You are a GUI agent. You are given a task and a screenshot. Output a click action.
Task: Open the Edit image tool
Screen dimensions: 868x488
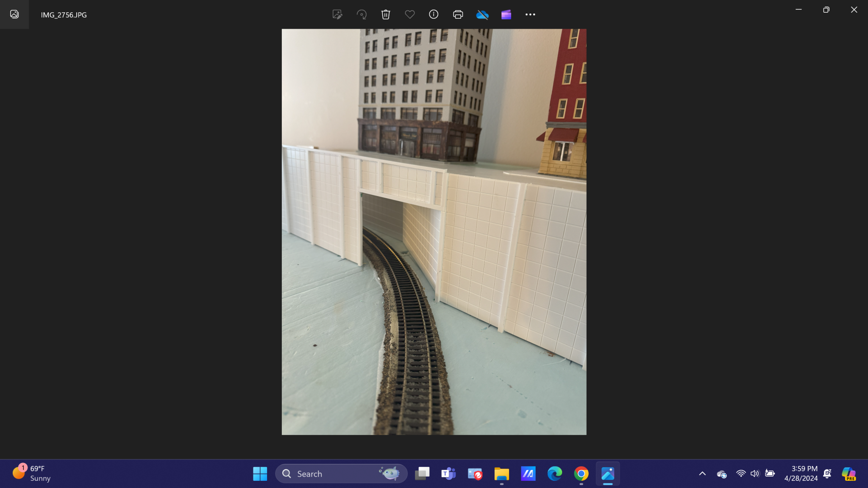[337, 14]
